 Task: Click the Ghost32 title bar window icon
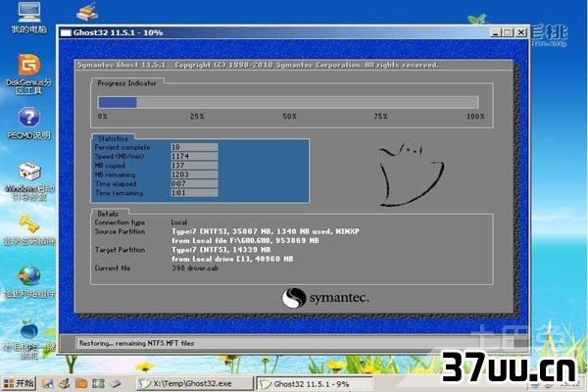[x=66, y=32]
